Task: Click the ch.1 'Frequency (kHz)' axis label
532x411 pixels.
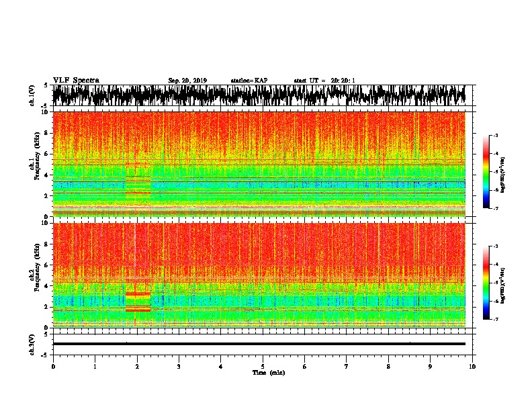Action: click(37, 156)
